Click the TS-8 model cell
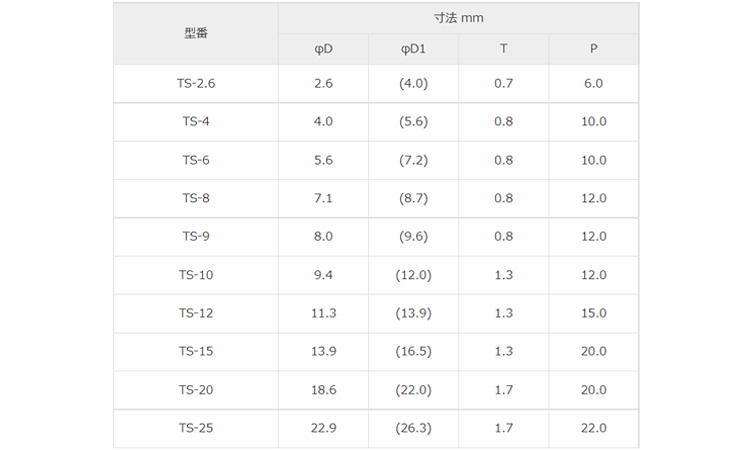750x450 pixels. [196, 198]
